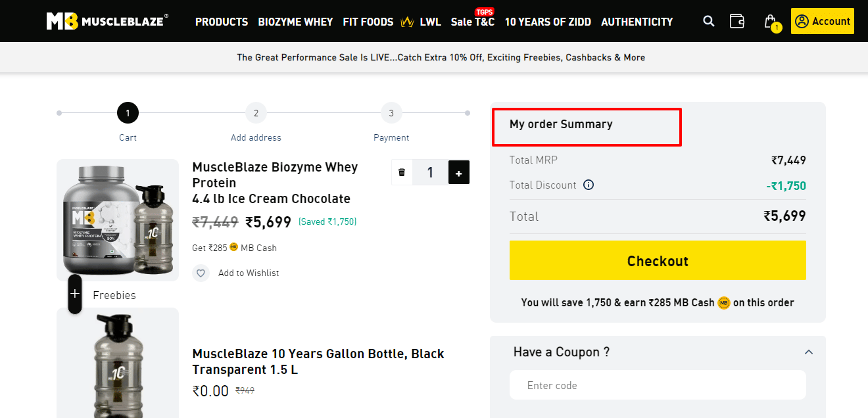Open the Total Discount info icon

tap(589, 185)
